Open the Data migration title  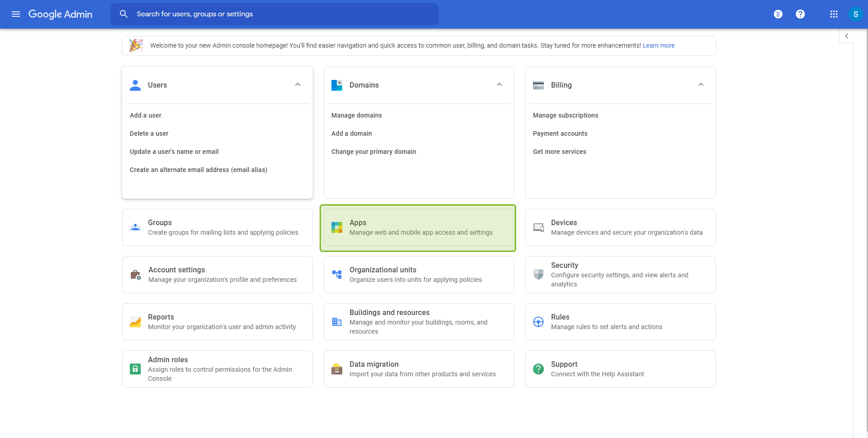(374, 364)
